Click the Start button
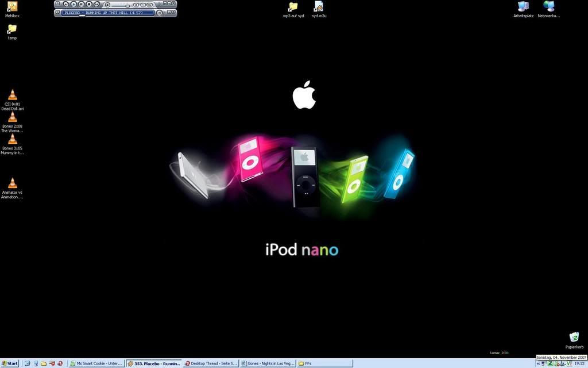 (x=10, y=363)
